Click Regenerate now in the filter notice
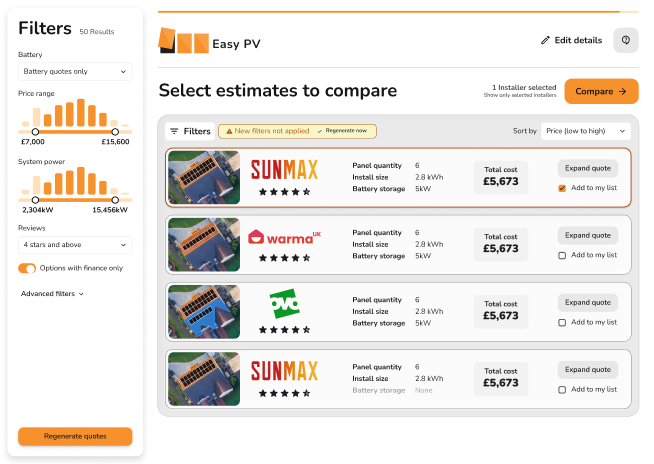The width and height of the screenshot is (654, 464). click(x=344, y=131)
